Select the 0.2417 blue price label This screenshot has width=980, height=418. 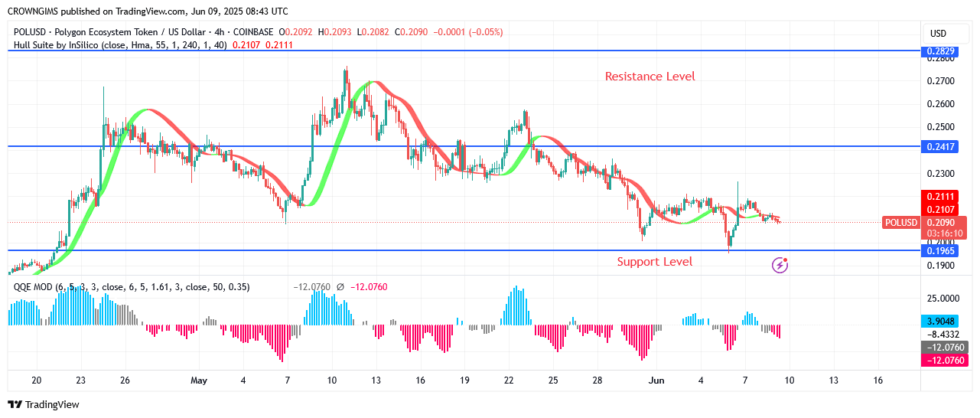click(x=940, y=145)
